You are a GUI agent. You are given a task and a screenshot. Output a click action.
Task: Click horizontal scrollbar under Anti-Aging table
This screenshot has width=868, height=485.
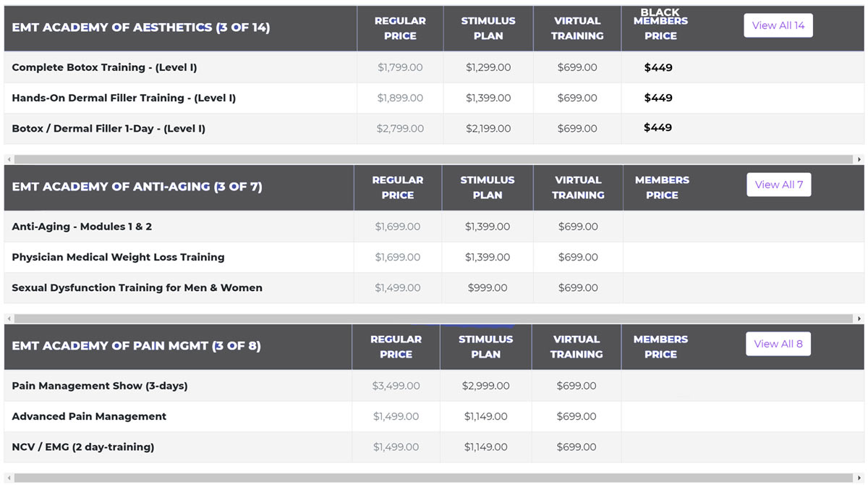433,319
